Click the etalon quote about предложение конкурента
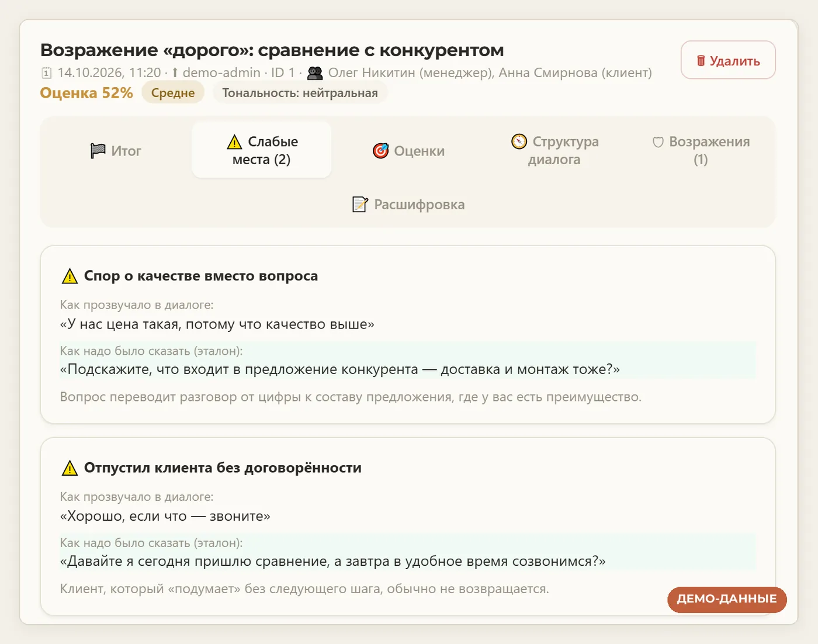The height and width of the screenshot is (644, 818). pyautogui.click(x=339, y=369)
